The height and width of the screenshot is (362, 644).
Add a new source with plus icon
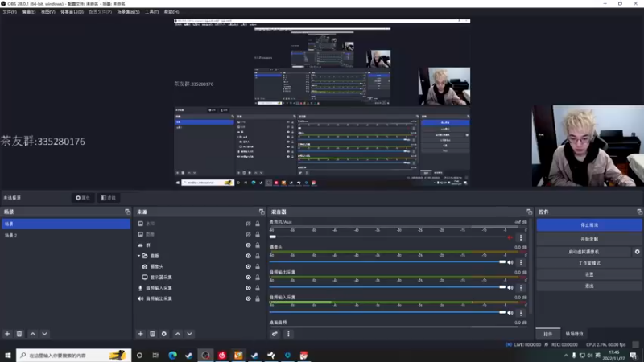(x=140, y=334)
